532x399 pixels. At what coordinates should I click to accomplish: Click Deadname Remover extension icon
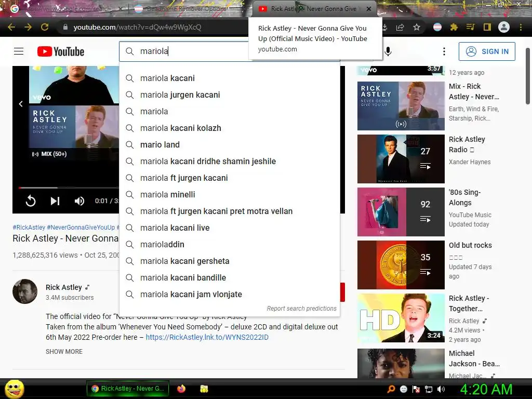click(x=437, y=27)
